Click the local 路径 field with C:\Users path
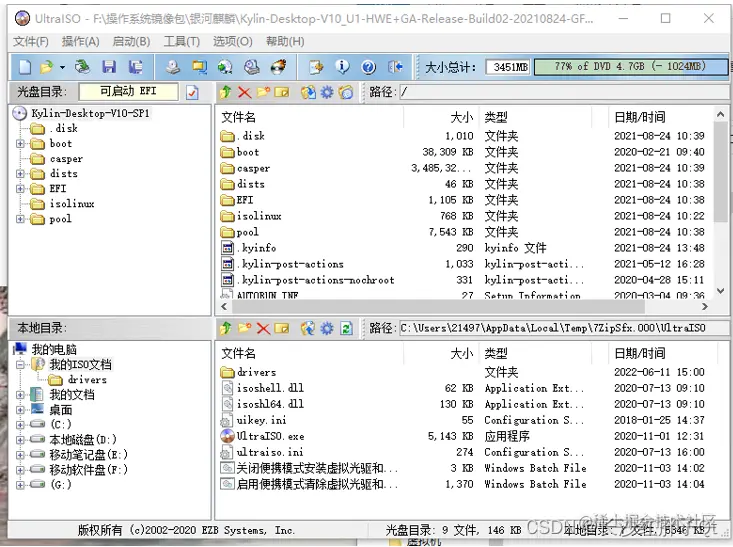The image size is (733, 547). coord(563,328)
